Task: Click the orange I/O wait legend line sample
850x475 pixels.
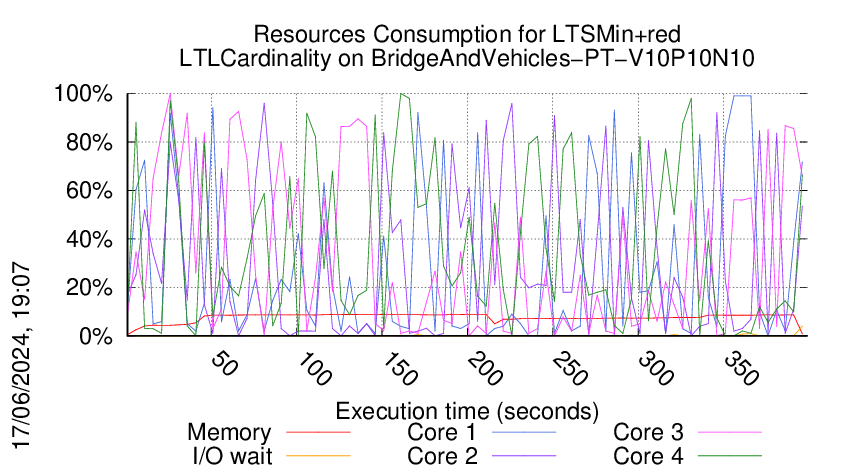Action: coord(318,456)
